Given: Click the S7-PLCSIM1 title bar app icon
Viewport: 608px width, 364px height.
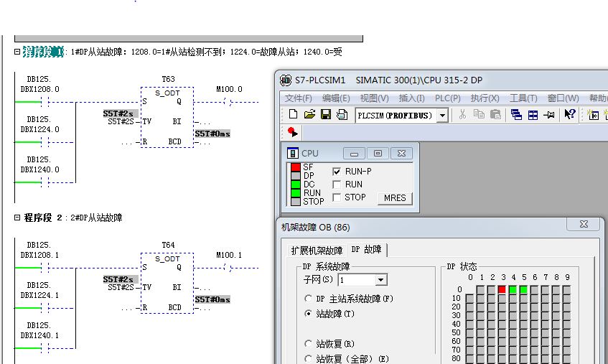Looking at the screenshot, I should [286, 80].
